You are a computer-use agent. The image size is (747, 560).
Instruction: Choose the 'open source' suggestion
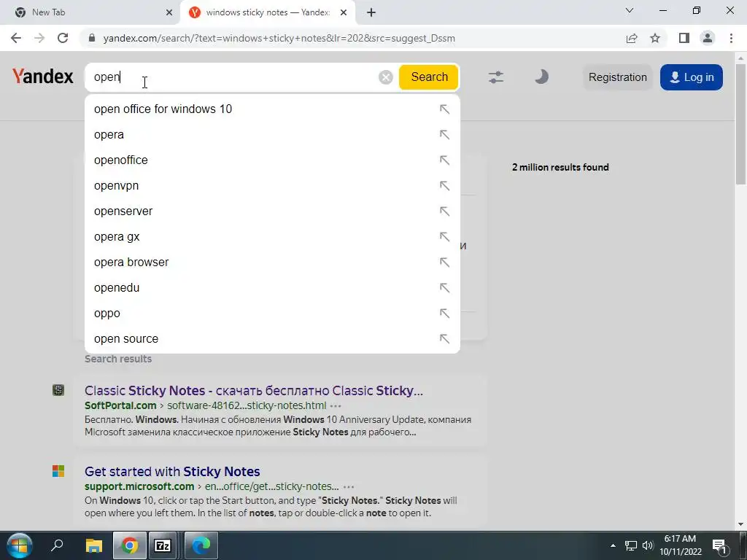tap(272, 338)
